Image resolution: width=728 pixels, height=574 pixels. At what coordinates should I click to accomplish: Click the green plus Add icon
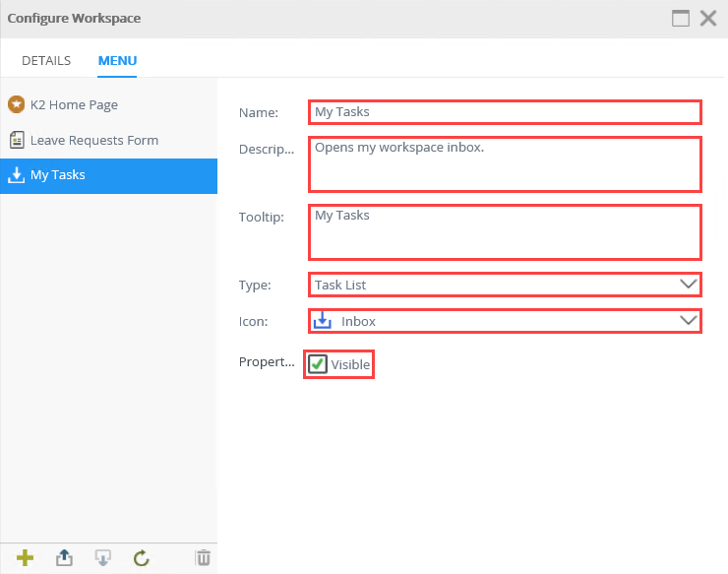tap(25, 558)
